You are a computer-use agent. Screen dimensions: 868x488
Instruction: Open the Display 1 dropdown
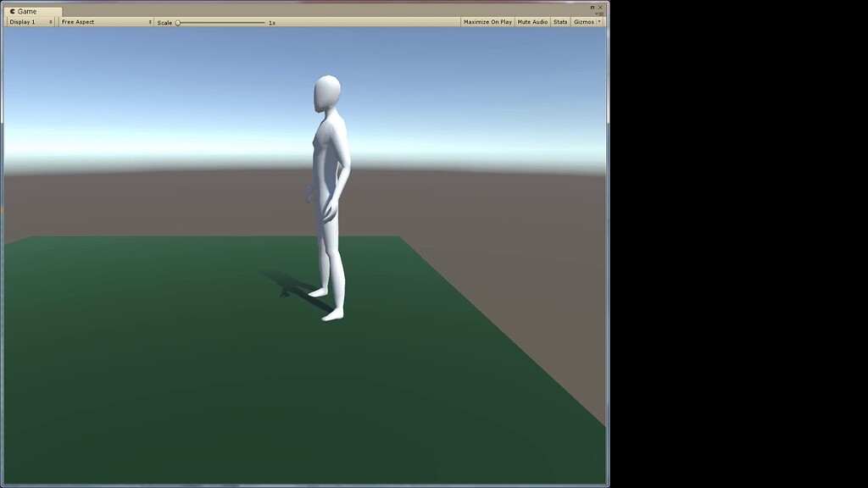click(30, 21)
